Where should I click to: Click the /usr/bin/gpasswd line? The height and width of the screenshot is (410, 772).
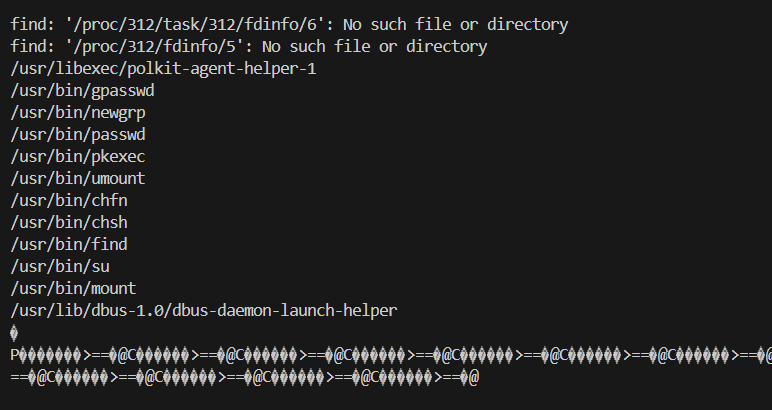(x=82, y=90)
